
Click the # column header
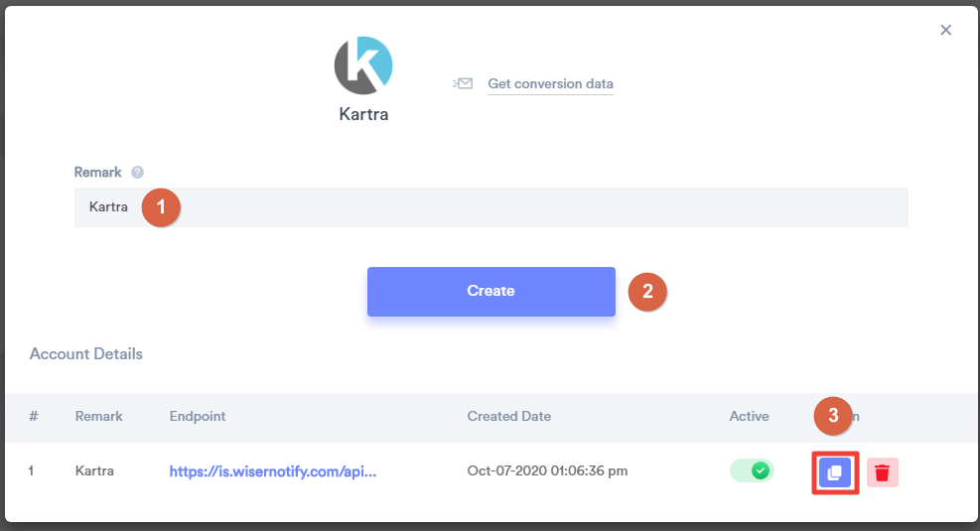34,416
